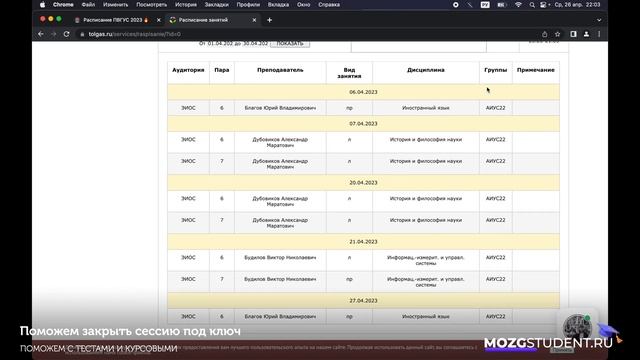Click Будилов Виктор Николаевич in pair 6 row
This screenshot has height=360, width=640.
pos(280,258)
